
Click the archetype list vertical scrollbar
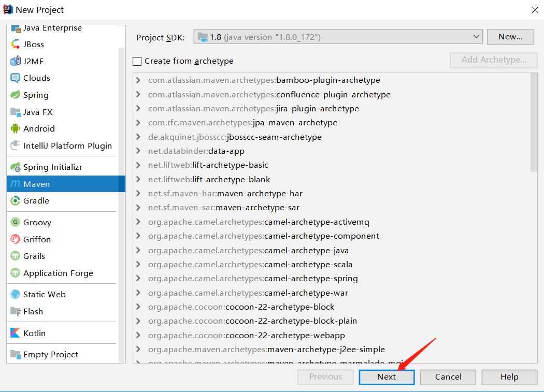(x=534, y=123)
